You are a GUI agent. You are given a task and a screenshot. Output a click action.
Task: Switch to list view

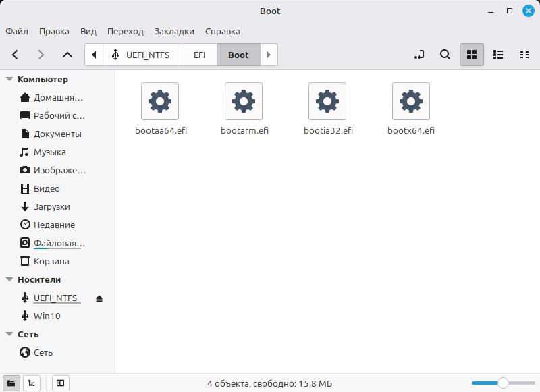(498, 55)
